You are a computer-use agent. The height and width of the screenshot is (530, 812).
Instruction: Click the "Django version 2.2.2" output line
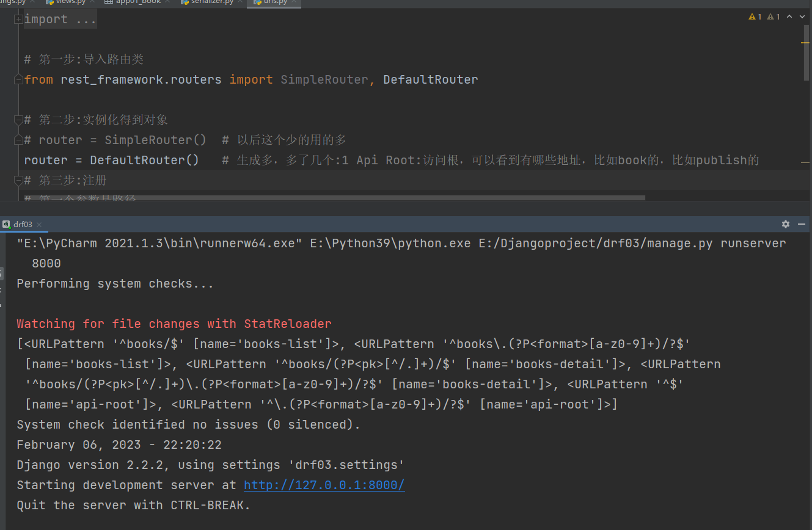pos(211,465)
